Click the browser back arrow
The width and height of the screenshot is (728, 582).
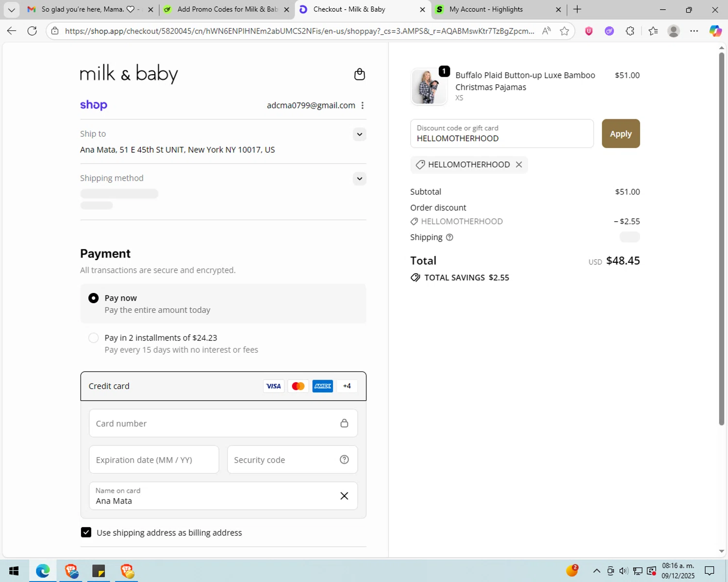tap(12, 31)
